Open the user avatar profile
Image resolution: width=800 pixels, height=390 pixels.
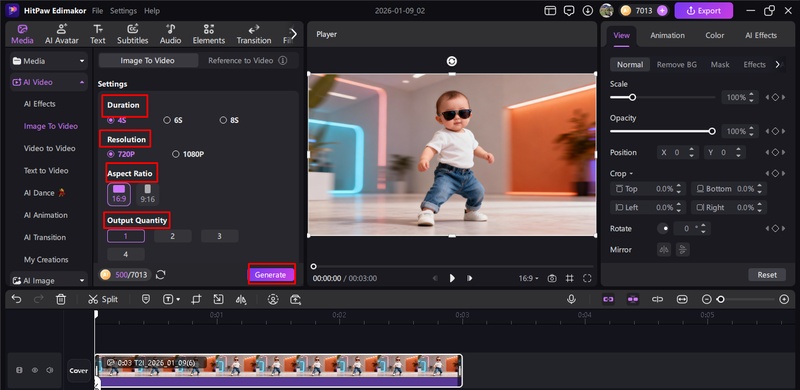click(606, 10)
